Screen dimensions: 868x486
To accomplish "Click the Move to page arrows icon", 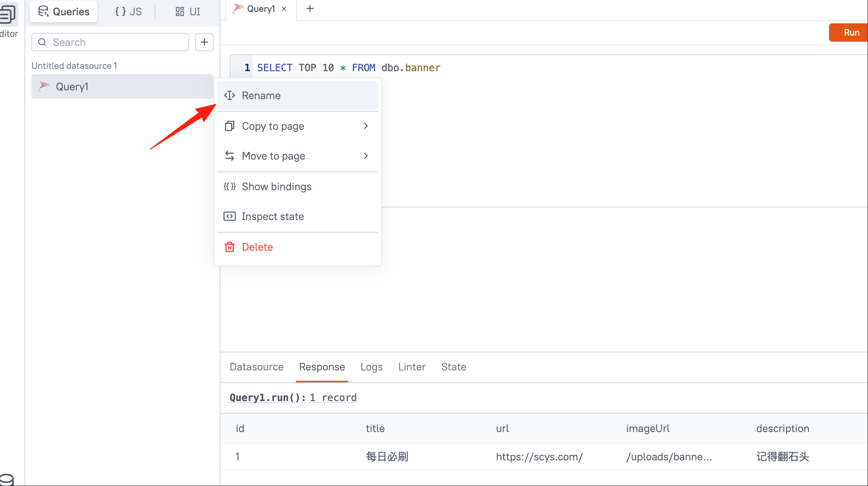I will (x=230, y=156).
